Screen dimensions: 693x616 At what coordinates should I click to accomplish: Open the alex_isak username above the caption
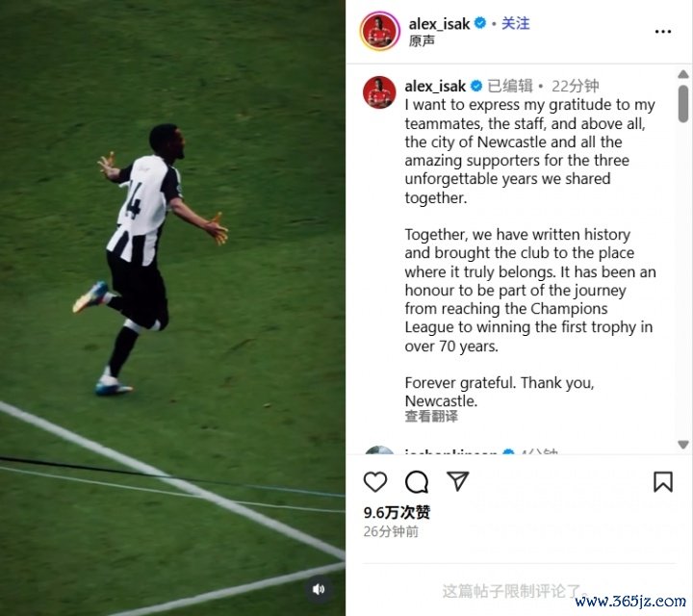click(435, 86)
